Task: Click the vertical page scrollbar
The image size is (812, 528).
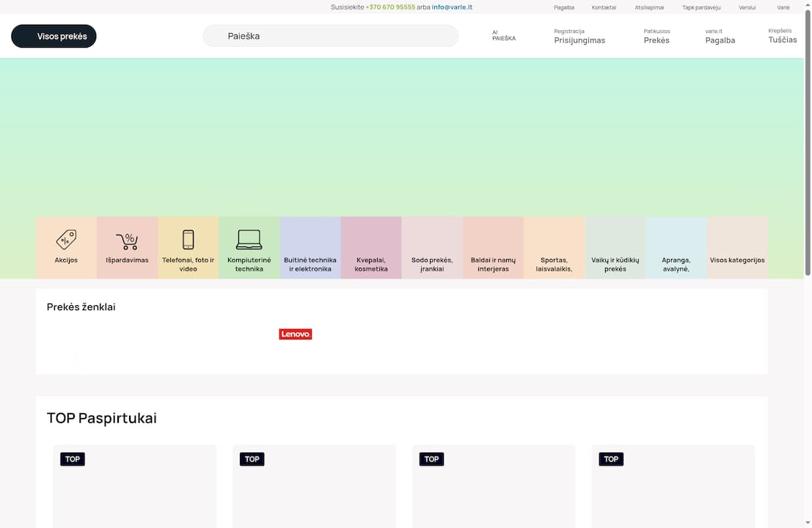Action: tap(808, 147)
